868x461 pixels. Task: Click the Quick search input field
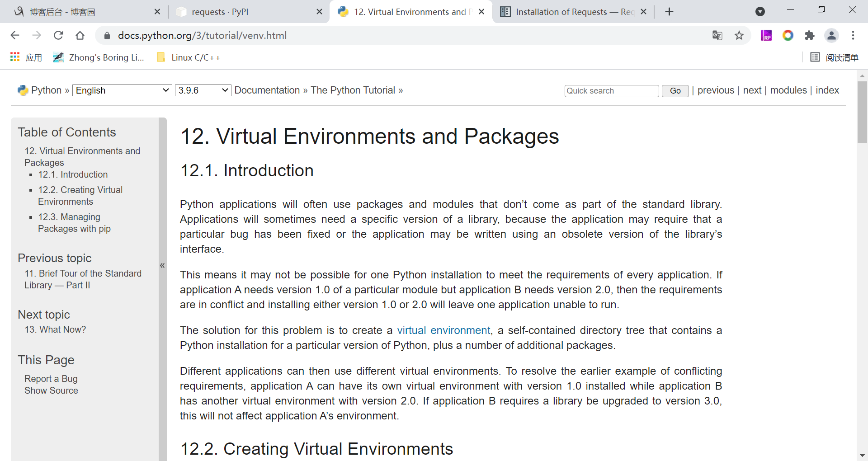(x=611, y=91)
